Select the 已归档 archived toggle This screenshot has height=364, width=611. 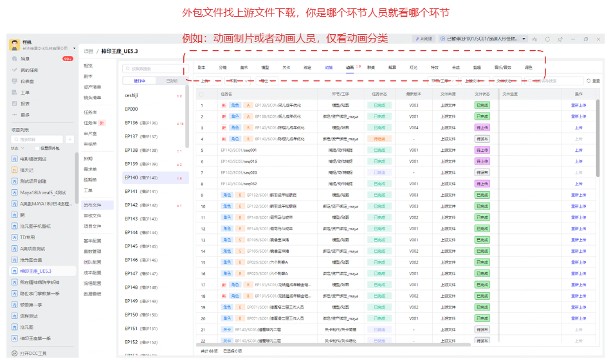pos(171,81)
